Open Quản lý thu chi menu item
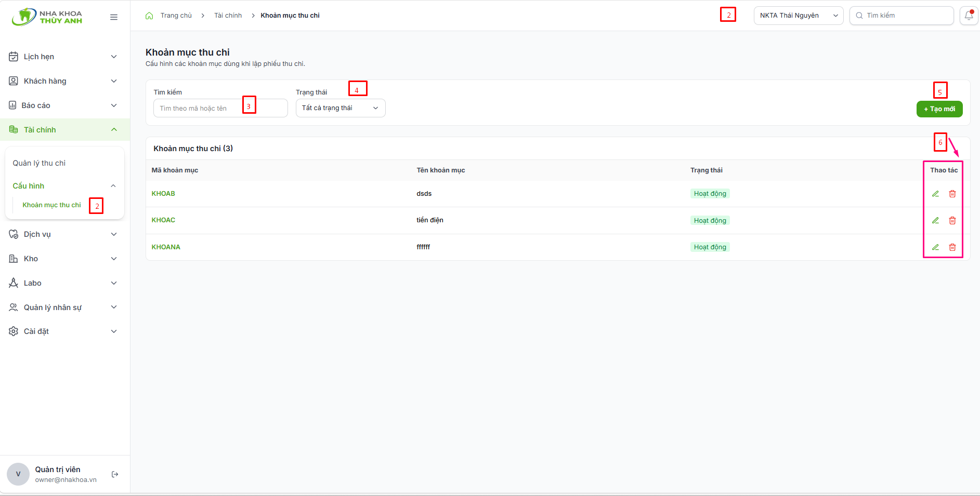The image size is (980, 496). tap(39, 163)
